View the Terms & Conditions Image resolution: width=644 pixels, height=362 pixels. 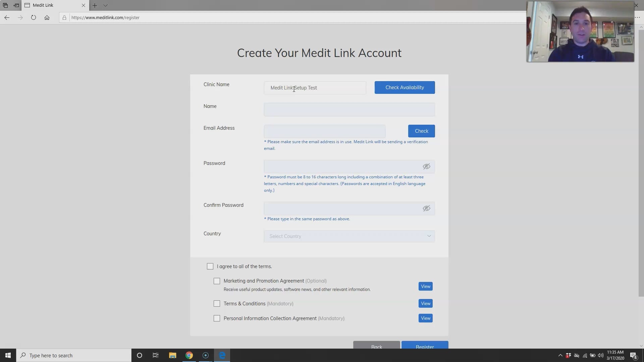(x=425, y=303)
